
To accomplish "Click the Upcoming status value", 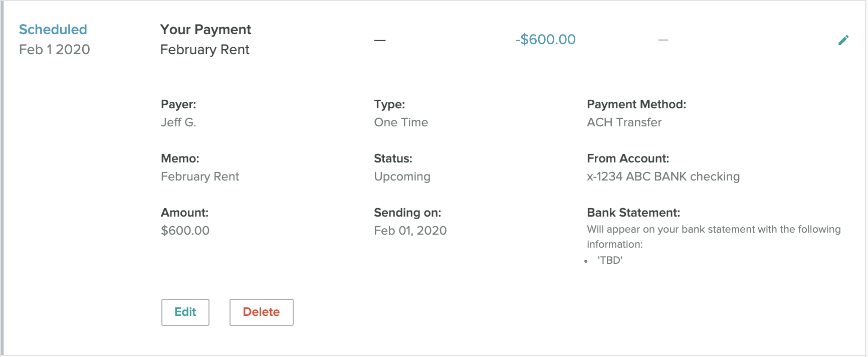I will (x=402, y=176).
